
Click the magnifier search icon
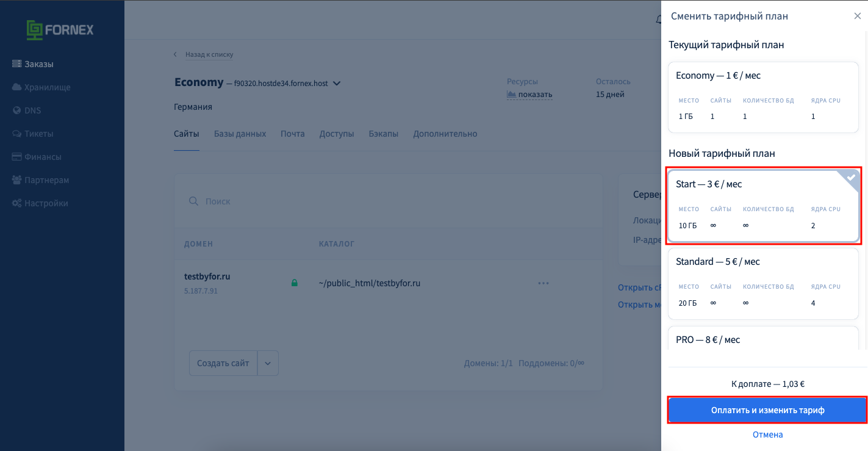193,201
